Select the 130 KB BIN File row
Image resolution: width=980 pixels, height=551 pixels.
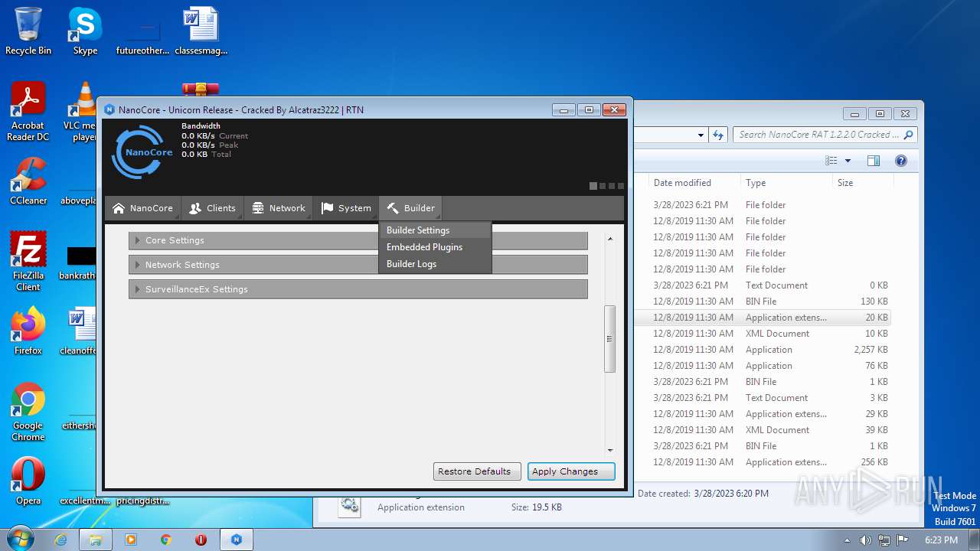tap(763, 302)
